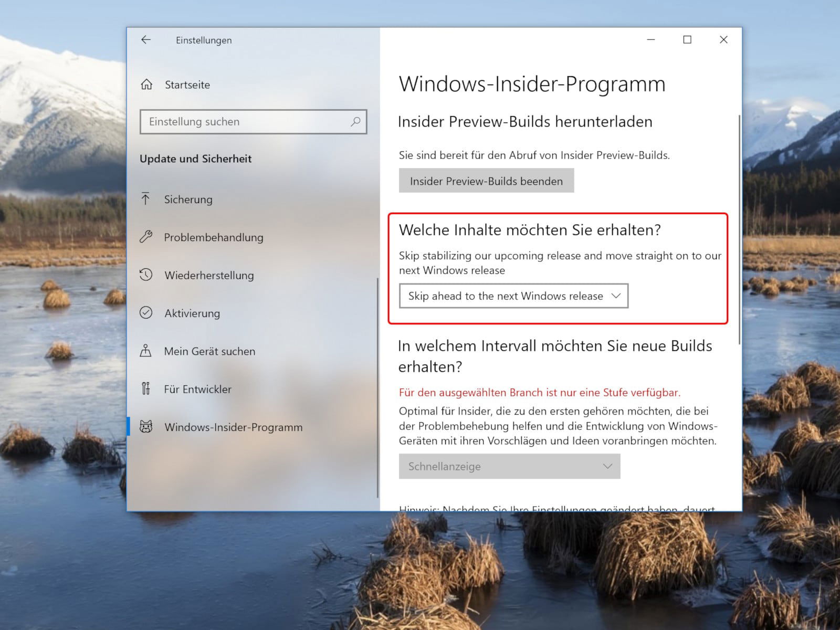Click the disabled Schnellanzeige dropdown
840x630 pixels.
pyautogui.click(x=509, y=466)
